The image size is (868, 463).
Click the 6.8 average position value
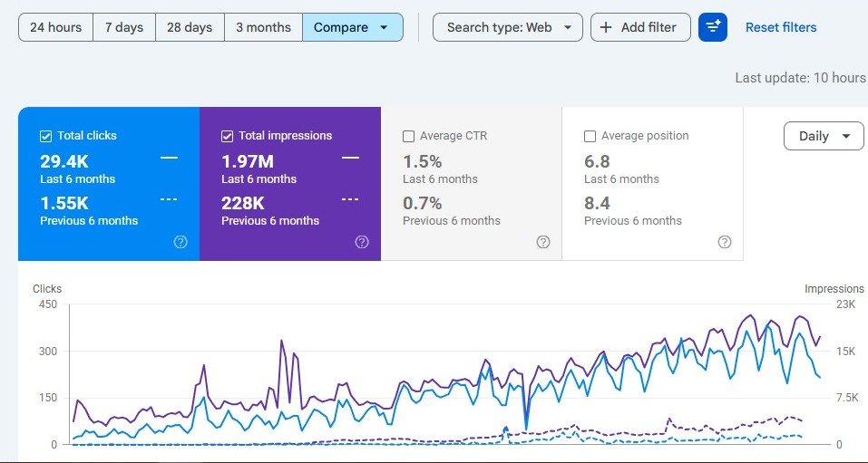click(x=598, y=161)
